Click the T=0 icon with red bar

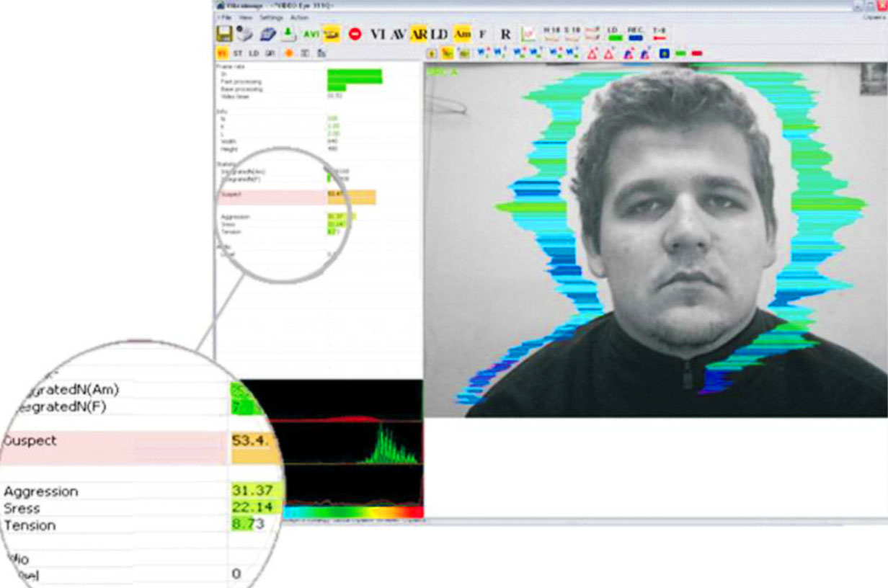point(659,33)
